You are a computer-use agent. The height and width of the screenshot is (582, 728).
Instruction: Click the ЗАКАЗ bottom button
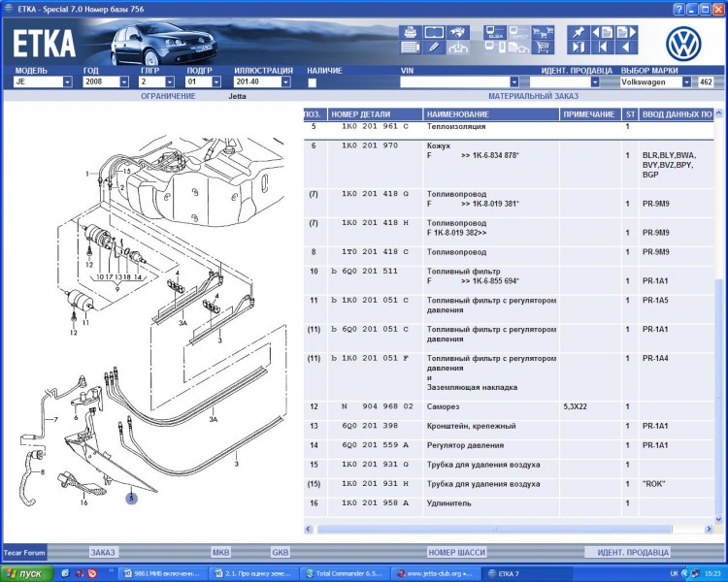point(103,552)
